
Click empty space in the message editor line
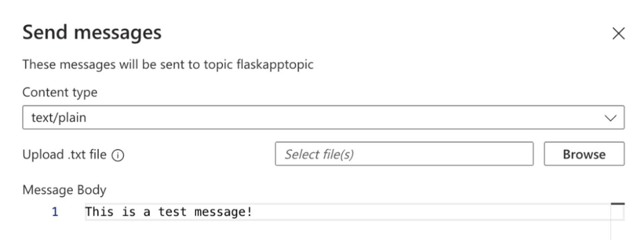pos(418,212)
